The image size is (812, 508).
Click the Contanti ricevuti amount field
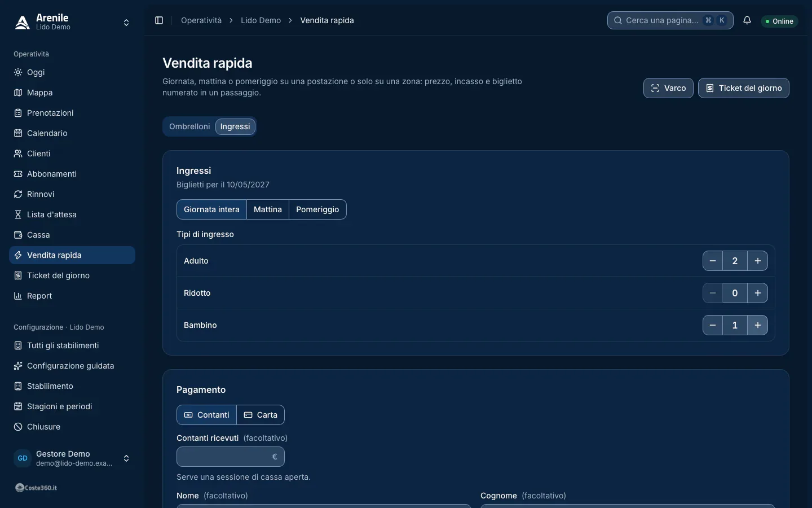pos(231,457)
